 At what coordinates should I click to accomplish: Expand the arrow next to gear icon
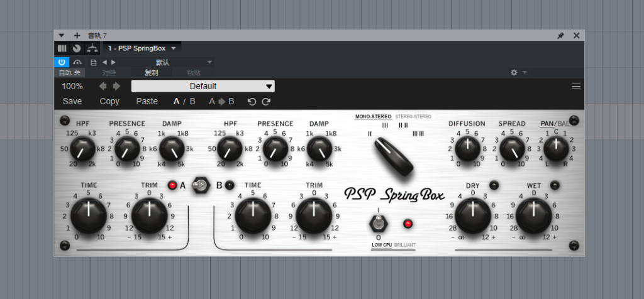tap(525, 73)
